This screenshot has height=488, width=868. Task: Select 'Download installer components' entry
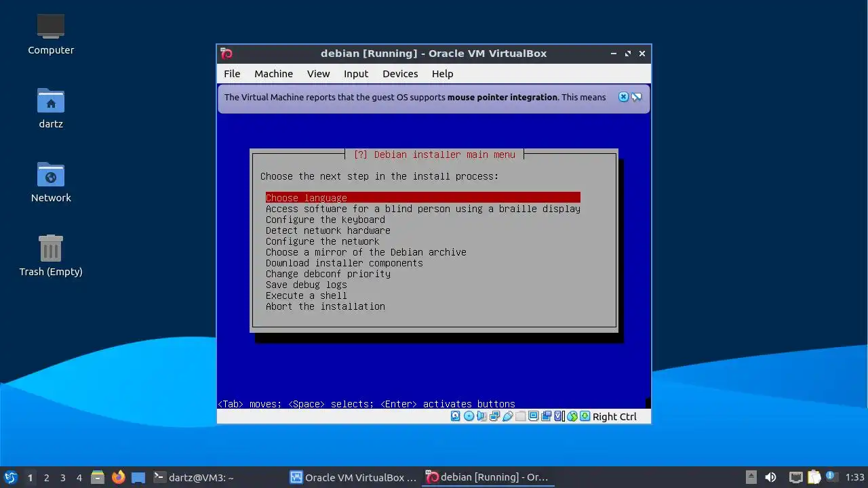click(x=344, y=263)
